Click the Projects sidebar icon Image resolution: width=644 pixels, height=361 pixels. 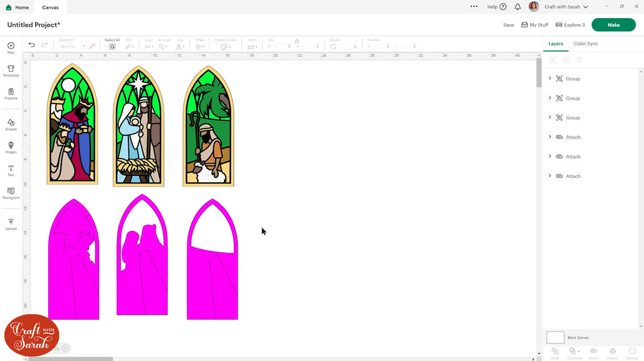pos(11,94)
